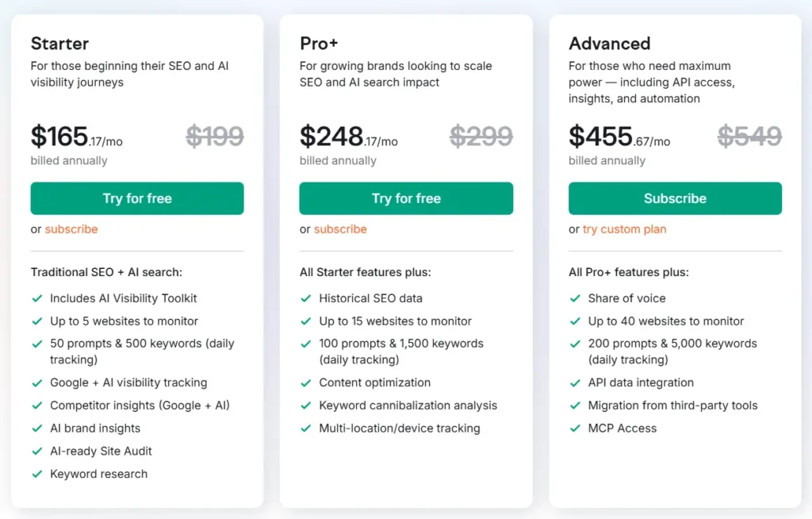The height and width of the screenshot is (519, 812).
Task: Click the checkmark beside Keyword research
Action: pos(36,474)
